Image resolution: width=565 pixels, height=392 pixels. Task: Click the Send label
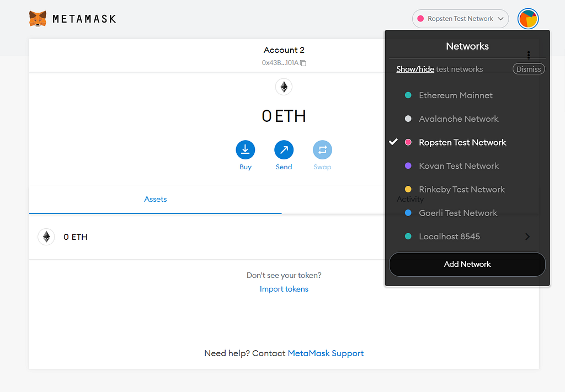pos(284,167)
